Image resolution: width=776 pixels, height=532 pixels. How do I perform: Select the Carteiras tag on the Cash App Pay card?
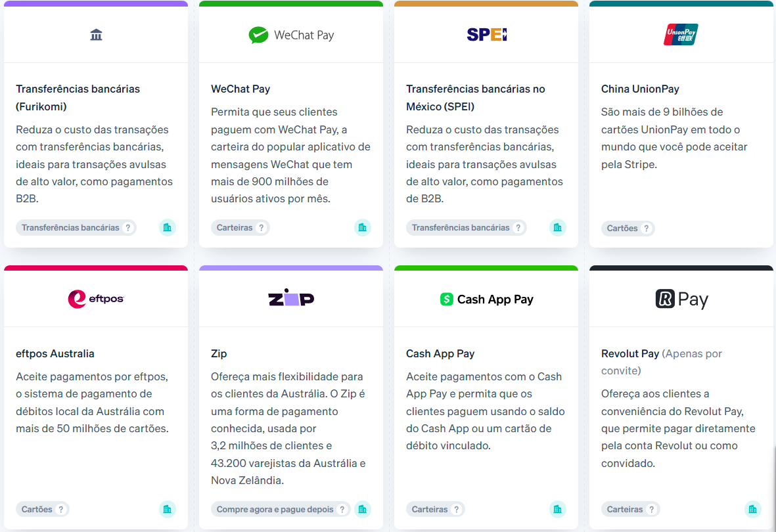click(x=430, y=509)
